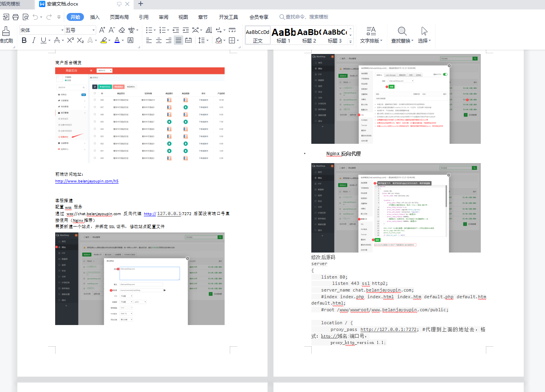Open the belanjayoupin.com/h5 hyperlink in the document
The height and width of the screenshot is (392, 545).
[x=87, y=181]
